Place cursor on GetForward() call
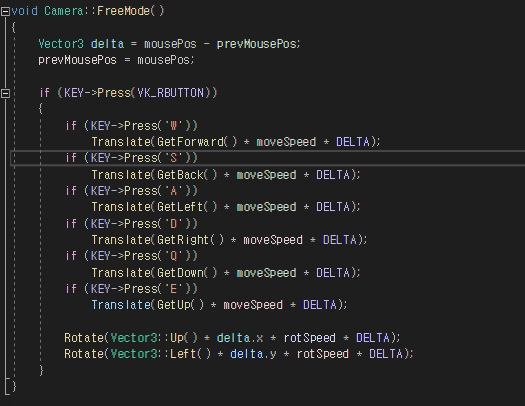 point(197,142)
